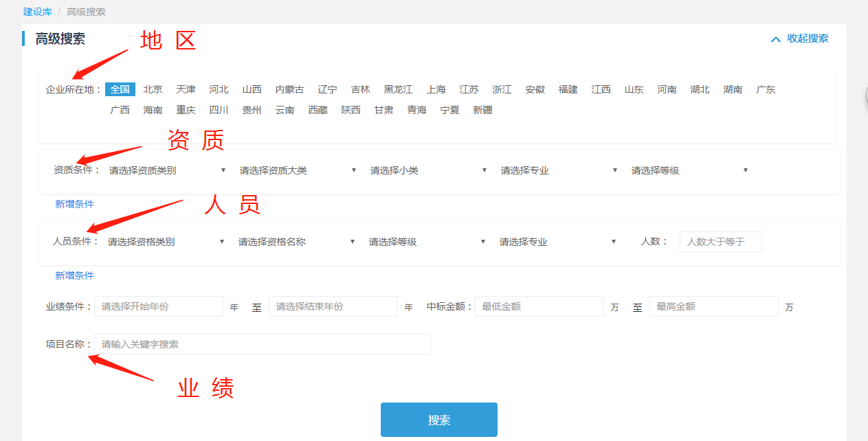Image resolution: width=868 pixels, height=441 pixels.
Task: Focus the 人数大于等于 input field
Action: 720,242
